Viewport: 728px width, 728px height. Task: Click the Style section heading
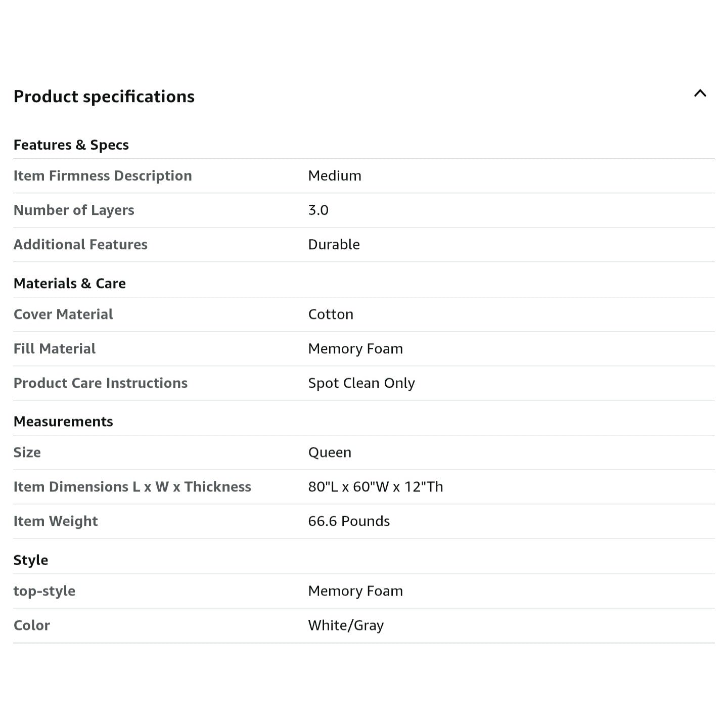coord(31,560)
